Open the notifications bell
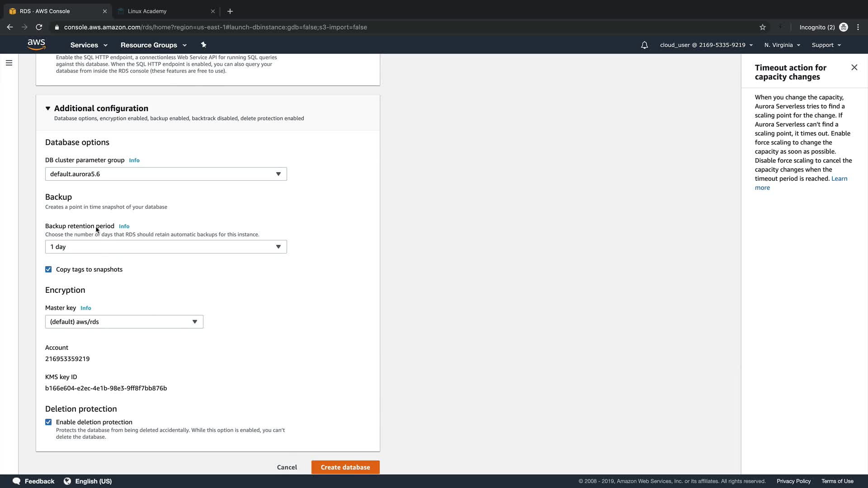The width and height of the screenshot is (868, 488). pos(644,45)
